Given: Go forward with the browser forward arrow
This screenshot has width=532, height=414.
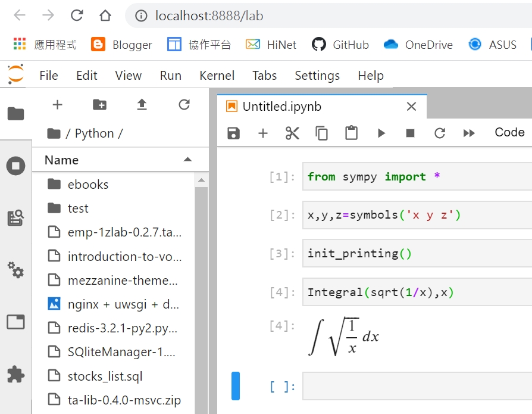Looking at the screenshot, I should pos(48,15).
